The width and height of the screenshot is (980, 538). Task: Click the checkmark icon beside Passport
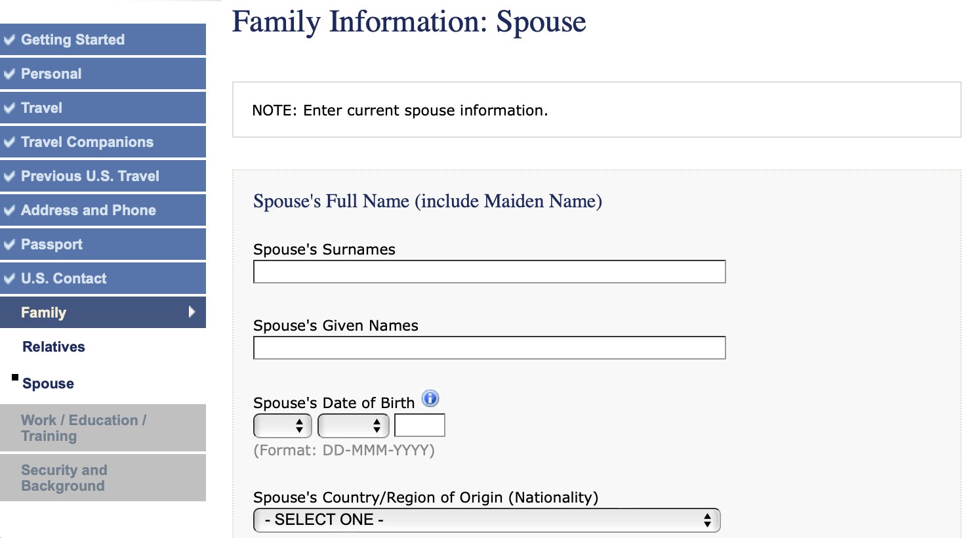[x=9, y=244]
